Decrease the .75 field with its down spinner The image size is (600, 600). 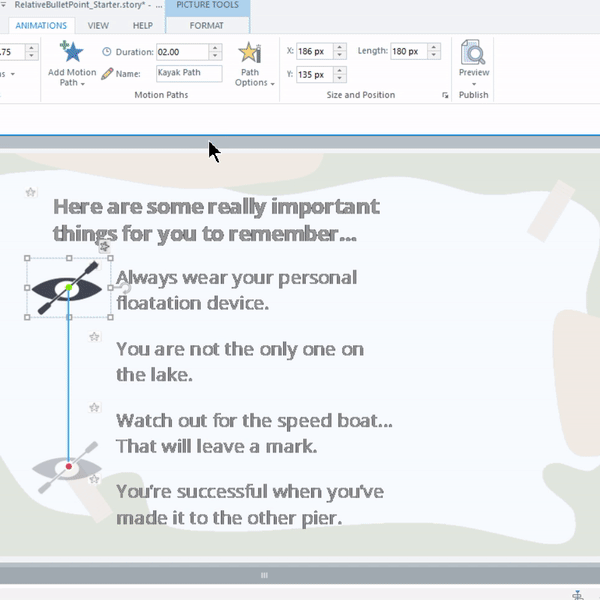point(31,56)
